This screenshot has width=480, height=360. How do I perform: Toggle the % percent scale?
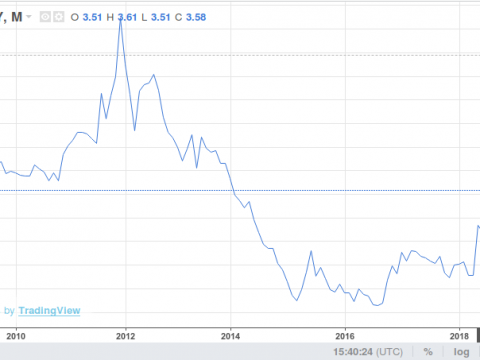(x=428, y=352)
